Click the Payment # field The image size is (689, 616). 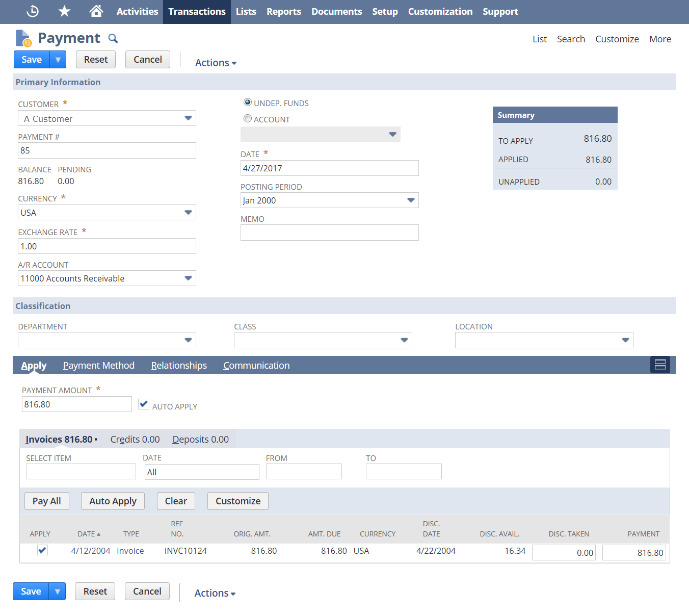tap(107, 150)
